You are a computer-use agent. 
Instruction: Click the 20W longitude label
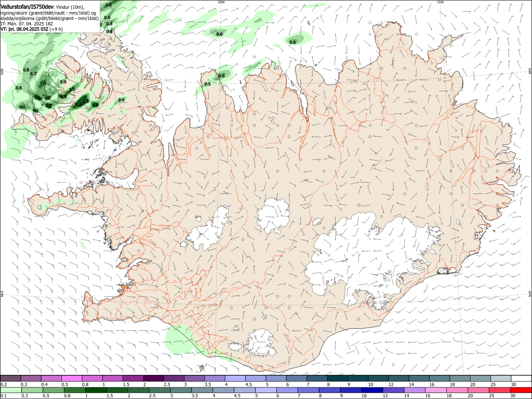(x=221, y=2)
